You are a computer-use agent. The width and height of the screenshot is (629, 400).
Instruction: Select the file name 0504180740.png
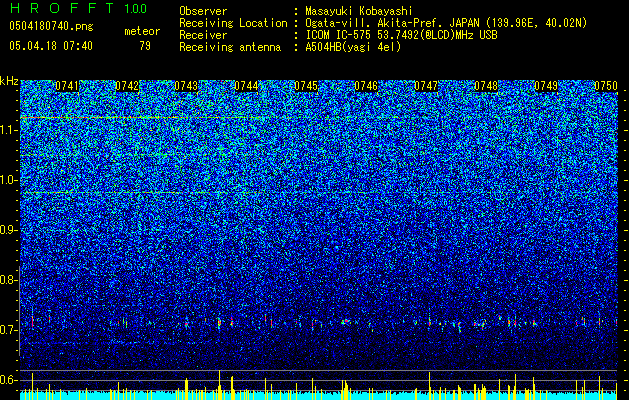tap(51, 27)
